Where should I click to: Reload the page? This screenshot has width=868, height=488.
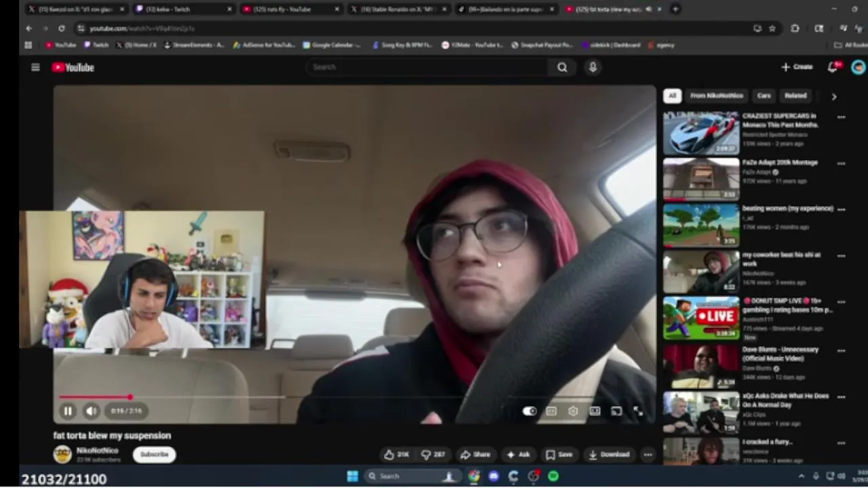coord(62,28)
